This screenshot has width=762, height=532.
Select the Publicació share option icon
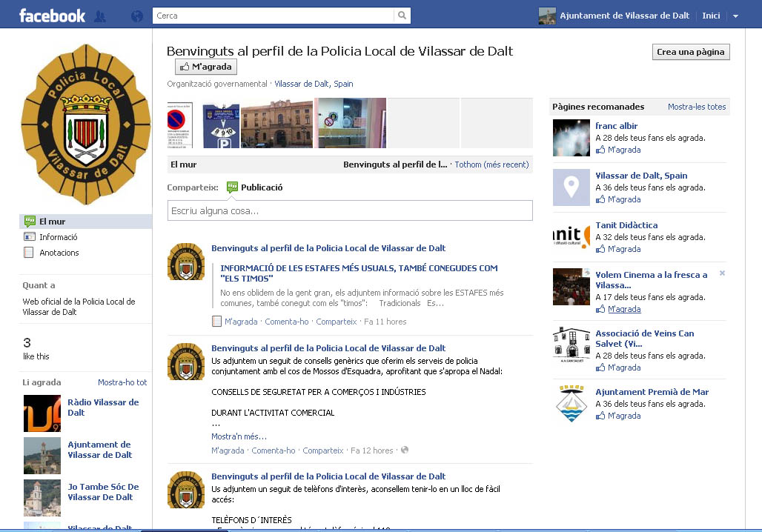tap(232, 187)
